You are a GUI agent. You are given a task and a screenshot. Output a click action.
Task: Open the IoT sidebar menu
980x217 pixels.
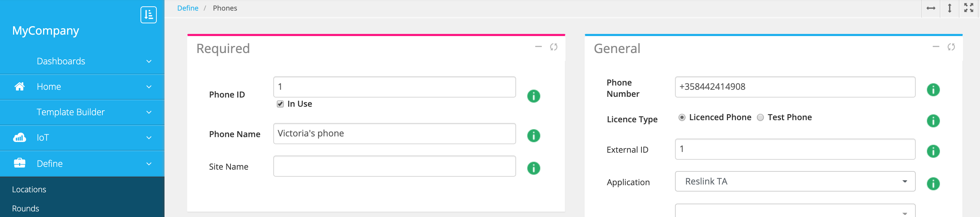[x=82, y=137]
